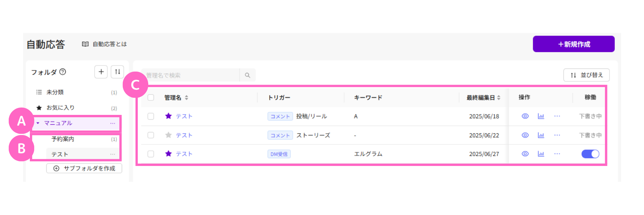Favorite the gray star in the ストーリーズ row
Image resolution: width=644 pixels, height=215 pixels.
pos(168,135)
